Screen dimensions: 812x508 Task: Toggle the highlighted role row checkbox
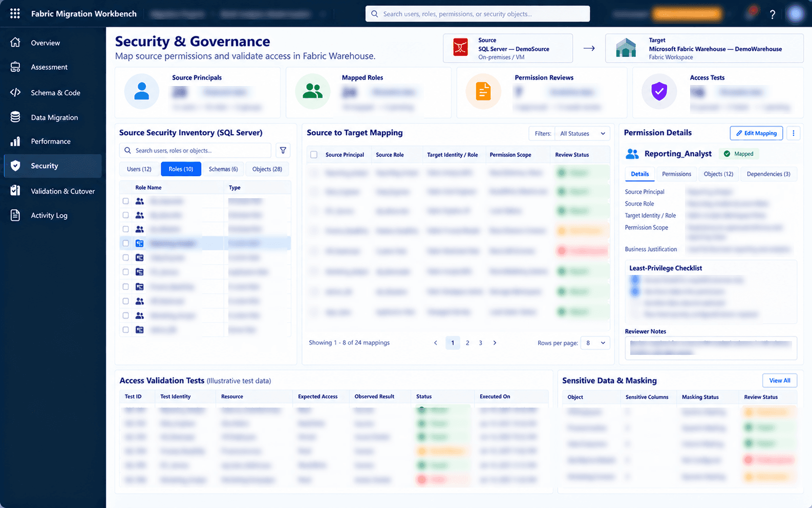[x=125, y=243]
